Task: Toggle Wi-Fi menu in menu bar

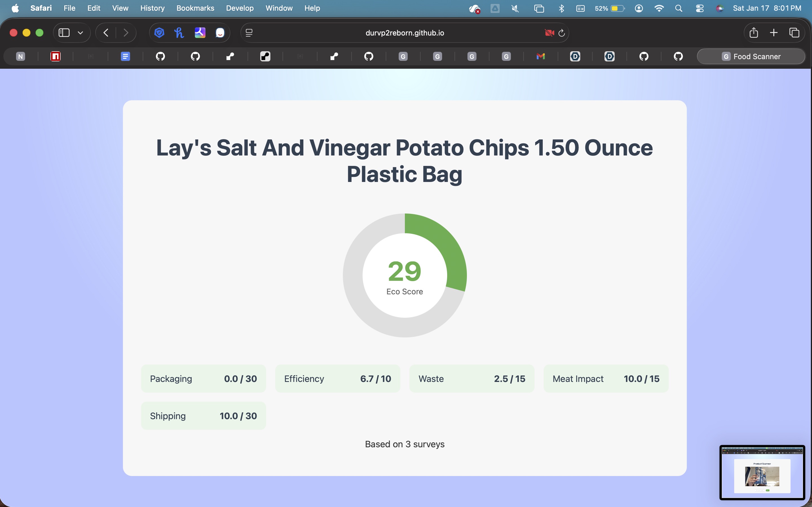Action: click(659, 8)
